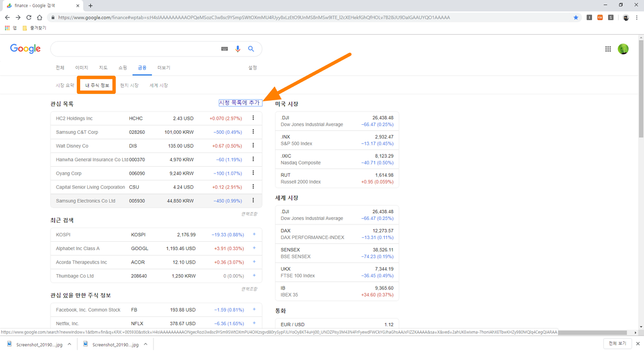Click the Google logo
Screen dimensions: 644x352
pos(25,49)
